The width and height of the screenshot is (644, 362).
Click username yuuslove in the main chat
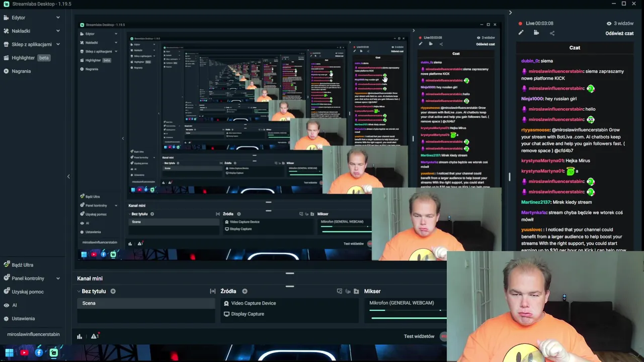pyautogui.click(x=531, y=230)
